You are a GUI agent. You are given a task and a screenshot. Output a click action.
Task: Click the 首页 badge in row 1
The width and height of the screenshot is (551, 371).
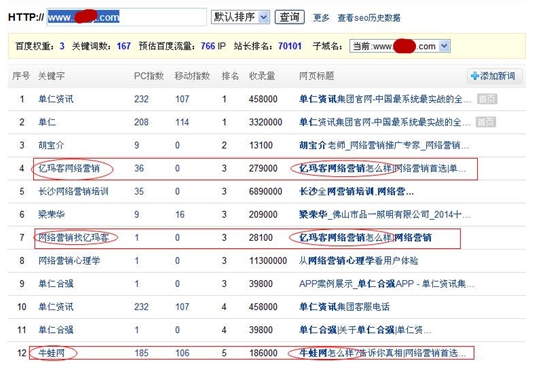point(487,99)
